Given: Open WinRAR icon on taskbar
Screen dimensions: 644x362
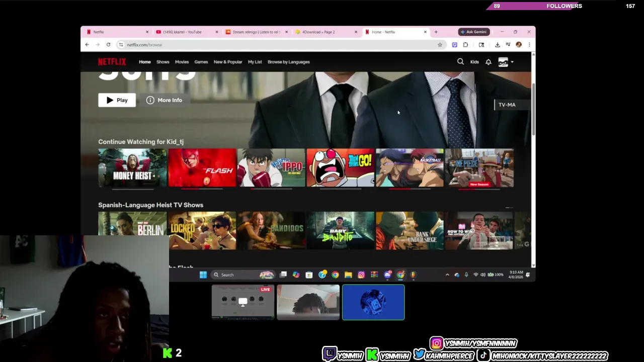Looking at the screenshot, I should [374, 275].
